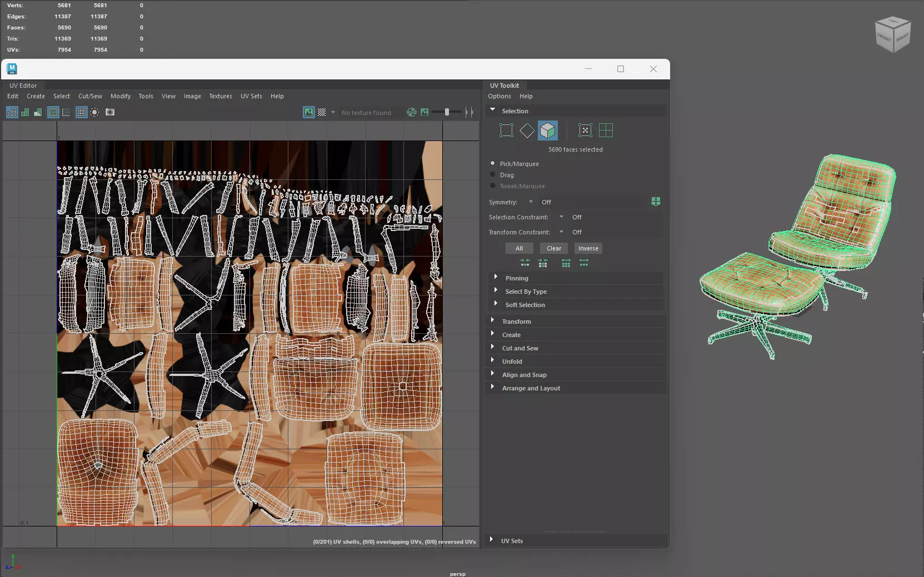Switch to the UV Toolkit tab
Viewport: 924px width, 577px height.
pos(505,86)
